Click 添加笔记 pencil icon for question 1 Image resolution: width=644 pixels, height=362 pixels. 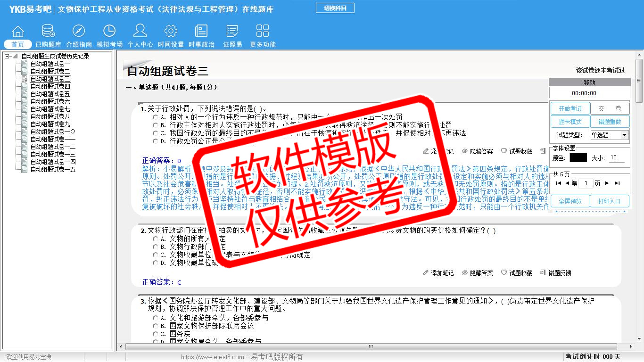tap(426, 151)
